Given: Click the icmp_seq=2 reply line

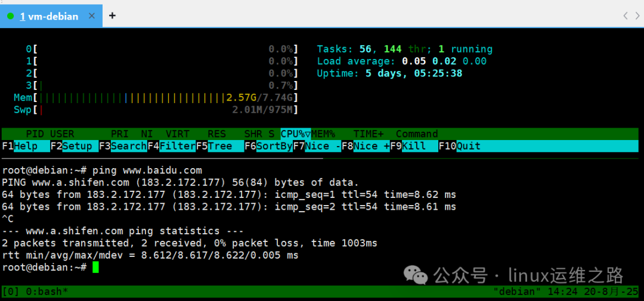Looking at the screenshot, I should pos(229,207).
